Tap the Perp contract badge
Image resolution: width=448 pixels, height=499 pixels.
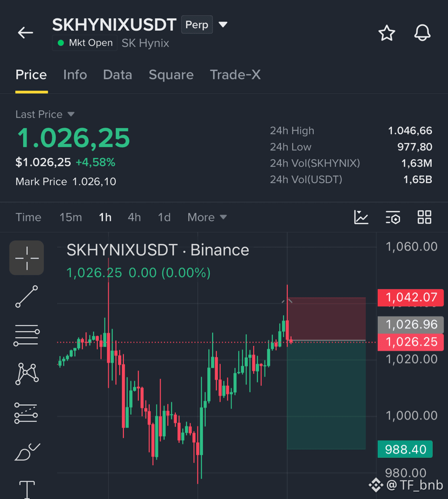click(x=196, y=24)
